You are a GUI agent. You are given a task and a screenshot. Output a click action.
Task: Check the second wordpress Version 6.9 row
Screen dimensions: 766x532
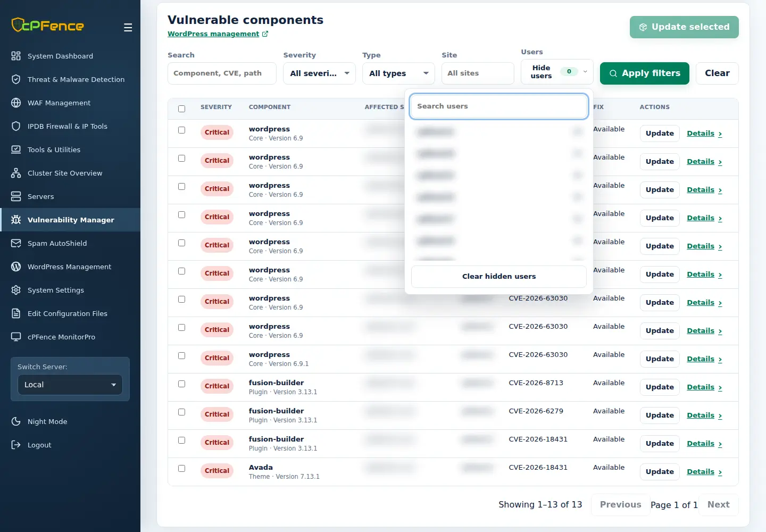coord(181,158)
